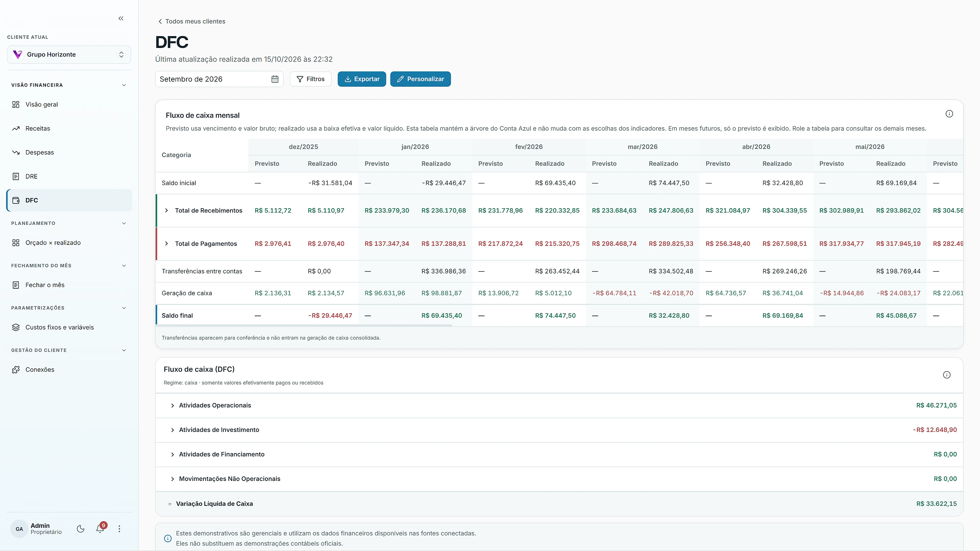
Task: Open Custos fixos e variáveis page
Action: pyautogui.click(x=69, y=328)
